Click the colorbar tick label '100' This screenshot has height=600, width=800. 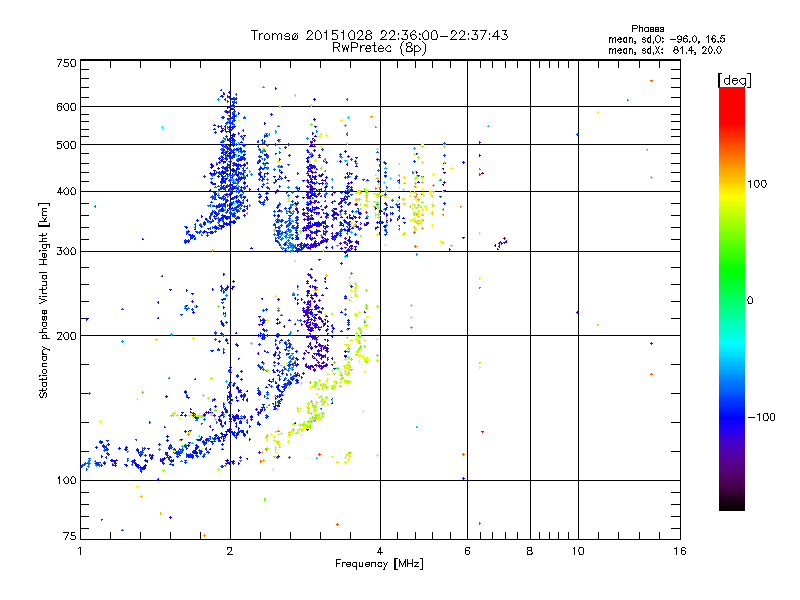(x=757, y=184)
